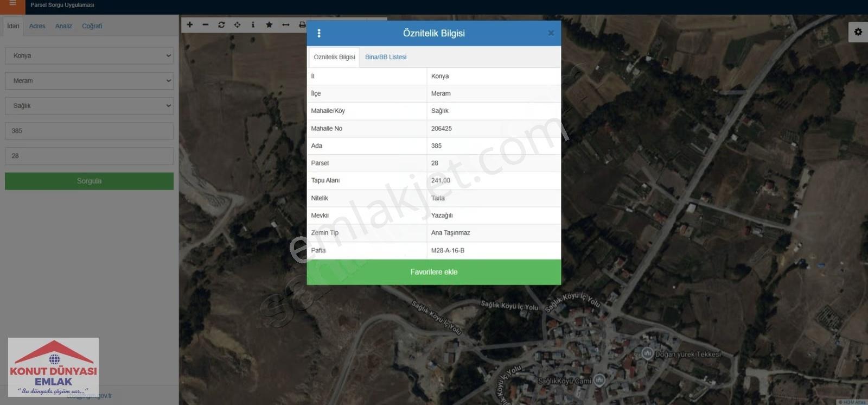868x405 pixels.
Task: Switch to Adres tab
Action: pos(37,26)
